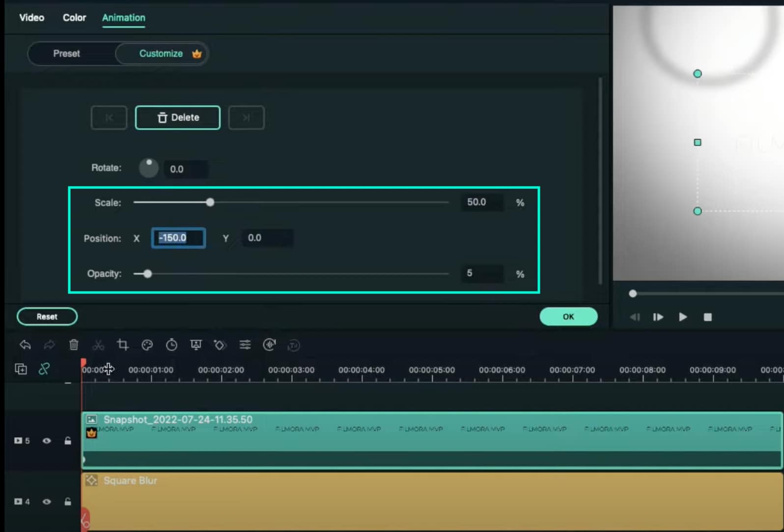Image resolution: width=784 pixels, height=532 pixels.
Task: Toggle visibility of track 4
Action: click(47, 502)
